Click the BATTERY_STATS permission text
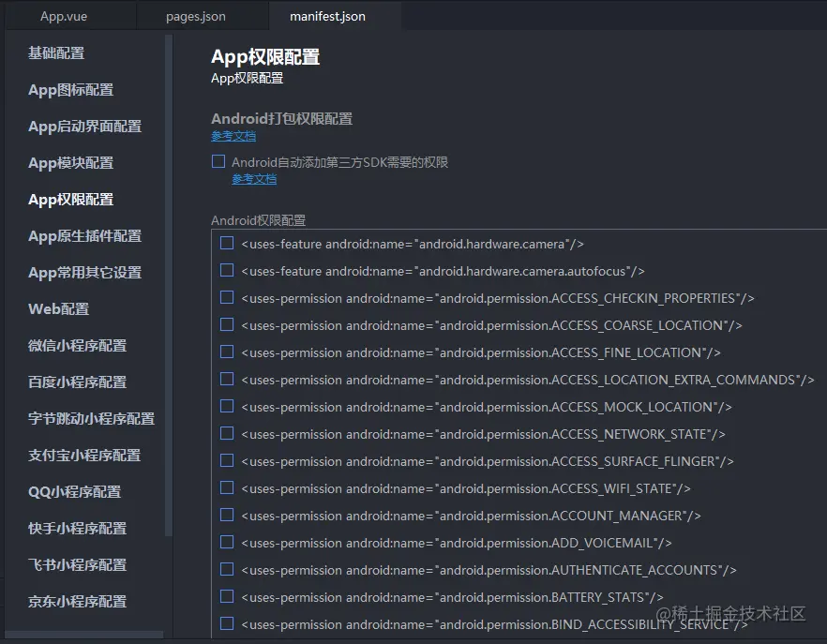The image size is (827, 644). click(452, 597)
